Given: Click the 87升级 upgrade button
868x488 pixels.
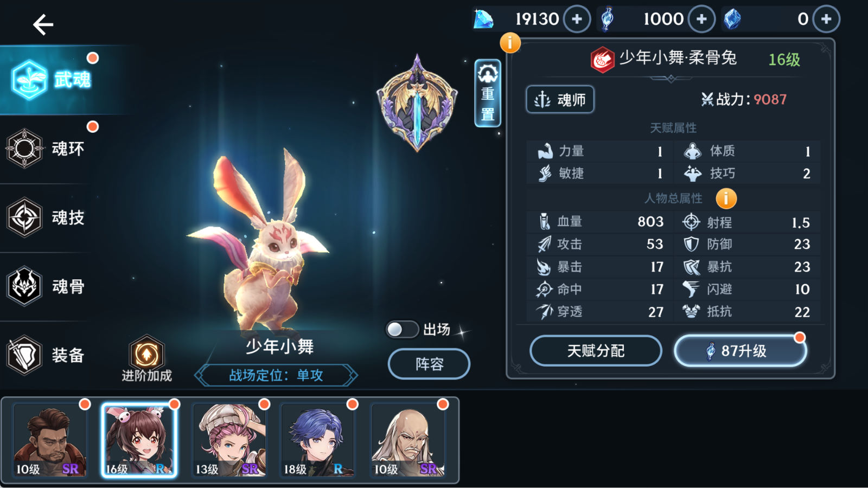Looking at the screenshot, I should click(741, 351).
